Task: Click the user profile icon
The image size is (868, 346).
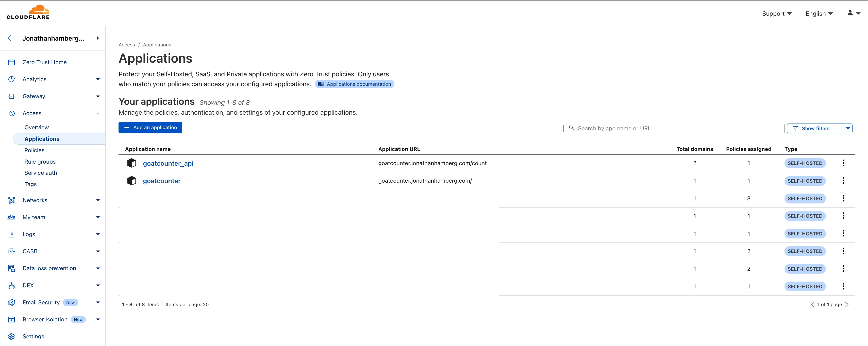Action: point(850,13)
